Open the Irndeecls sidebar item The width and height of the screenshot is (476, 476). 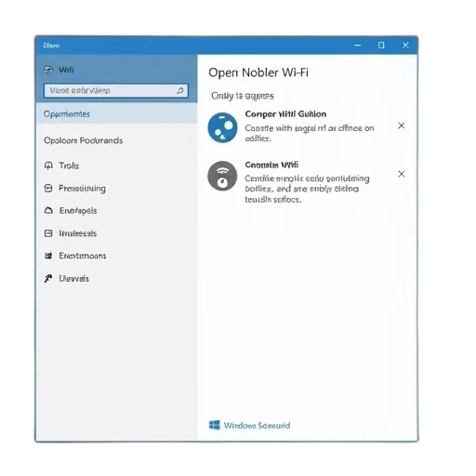(78, 233)
